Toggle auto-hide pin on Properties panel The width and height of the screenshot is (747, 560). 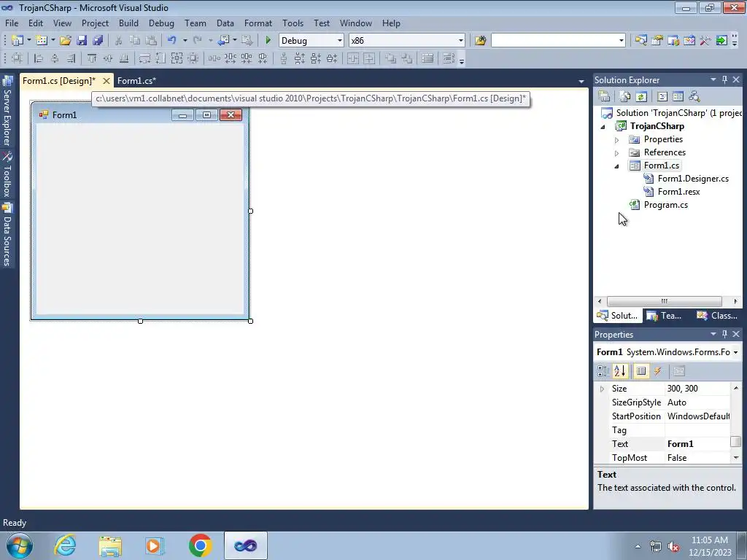(x=724, y=334)
